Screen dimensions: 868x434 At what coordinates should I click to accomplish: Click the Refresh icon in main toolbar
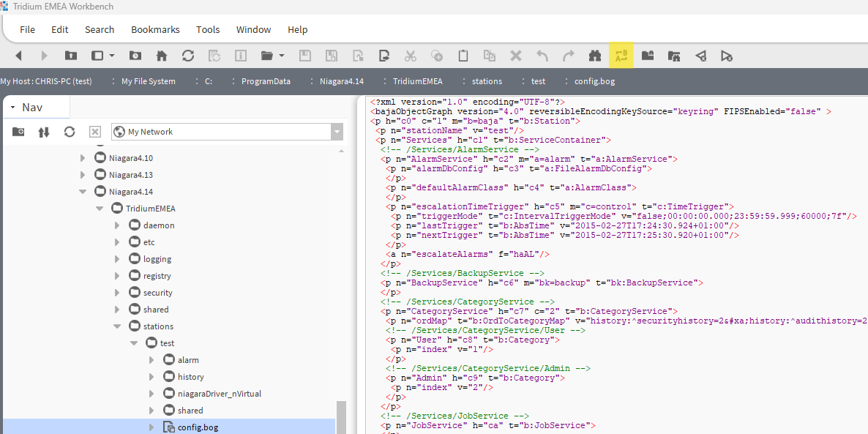click(x=188, y=56)
